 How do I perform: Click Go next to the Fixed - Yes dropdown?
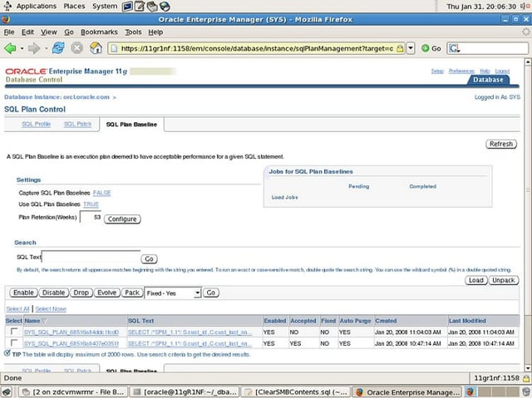(210, 292)
